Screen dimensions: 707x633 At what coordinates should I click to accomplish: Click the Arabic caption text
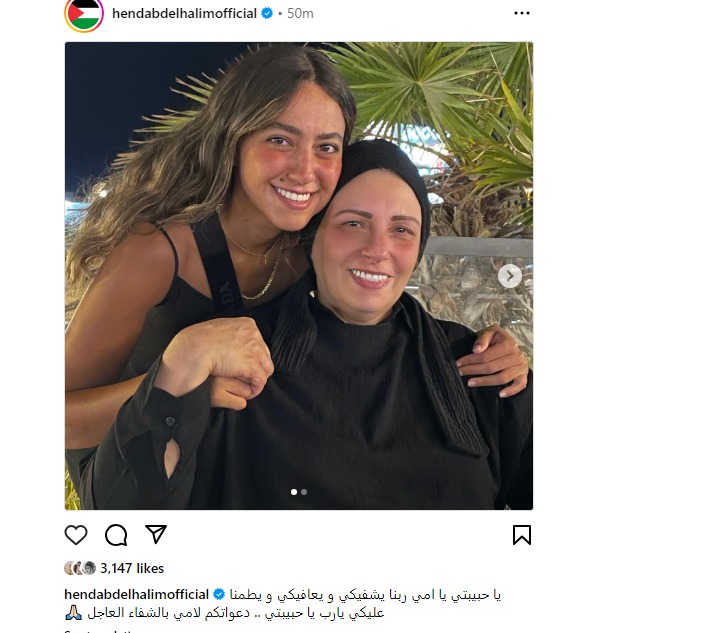click(293, 604)
